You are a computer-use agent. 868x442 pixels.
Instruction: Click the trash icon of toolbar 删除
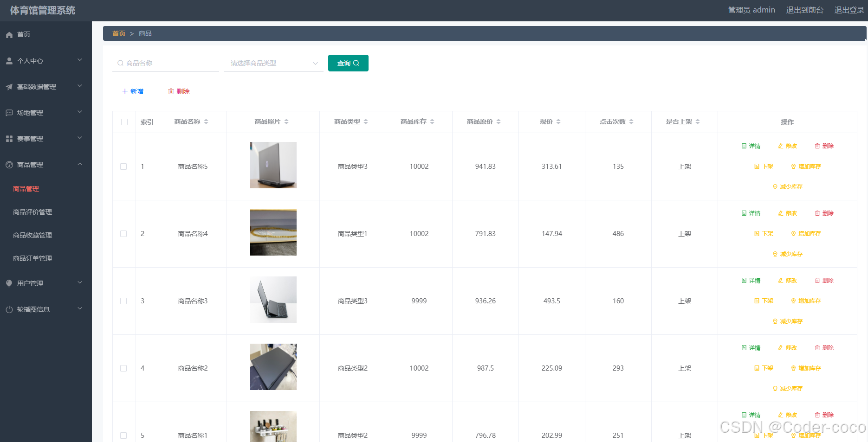tap(171, 91)
